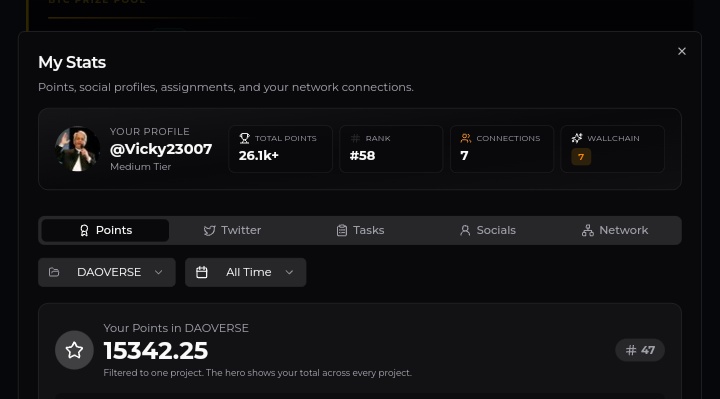Click the #47 rank badge
Viewport: 720px width, 399px height.
click(640, 350)
